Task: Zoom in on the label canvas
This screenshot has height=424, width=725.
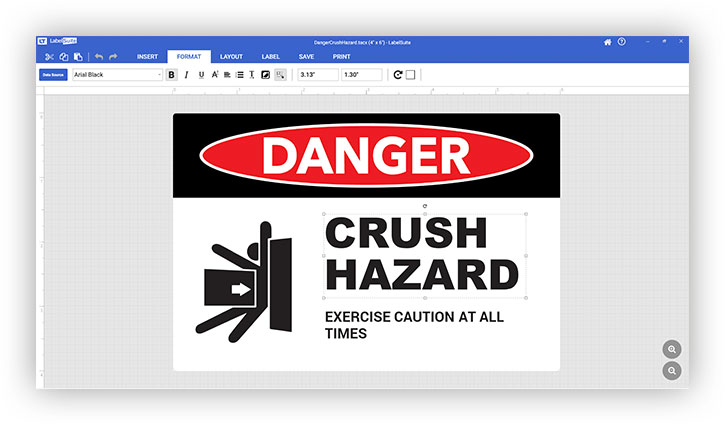Action: (672, 349)
